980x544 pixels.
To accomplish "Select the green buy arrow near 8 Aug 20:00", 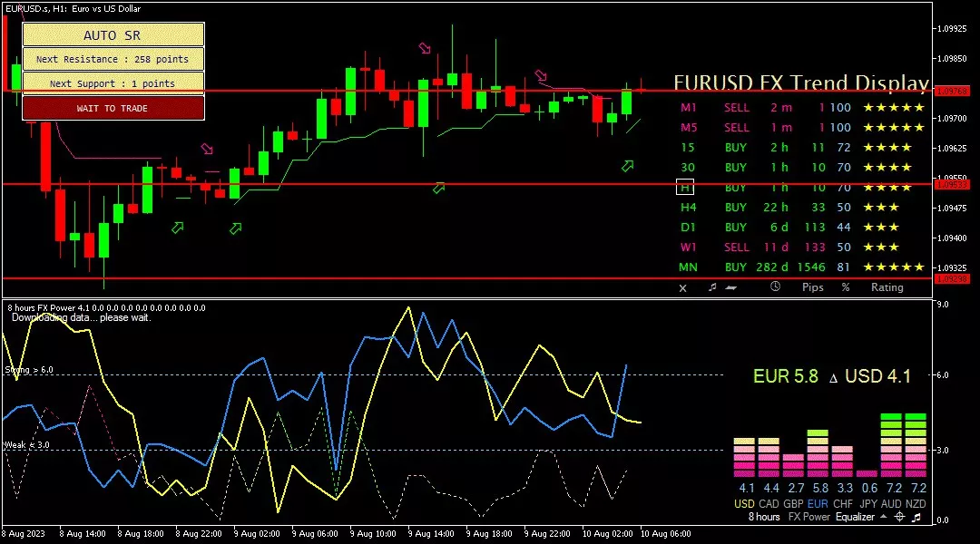I will pos(178,228).
